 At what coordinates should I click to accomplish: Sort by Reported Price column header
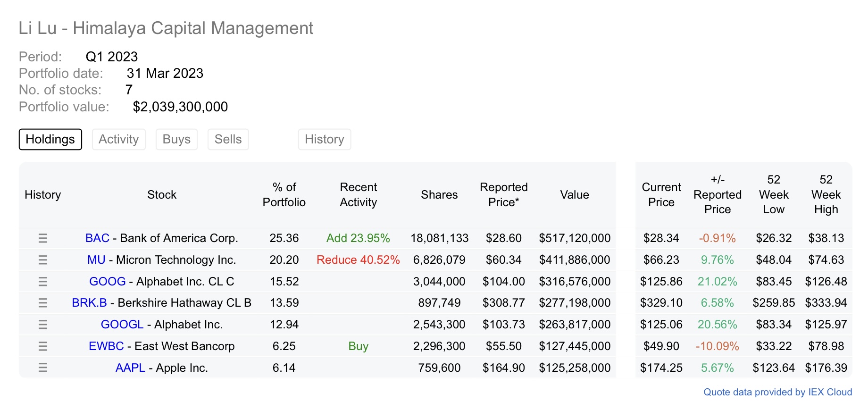click(x=504, y=195)
